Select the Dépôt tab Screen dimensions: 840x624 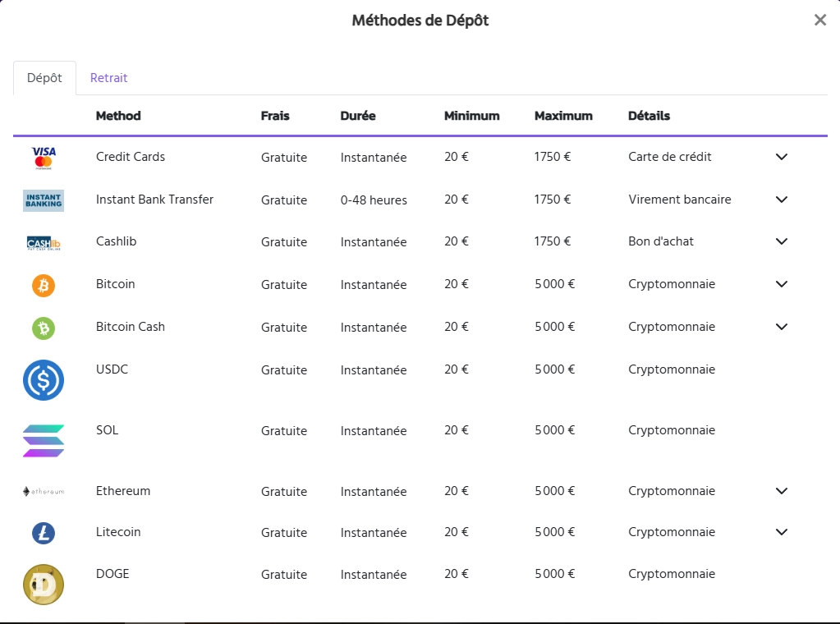click(x=44, y=78)
